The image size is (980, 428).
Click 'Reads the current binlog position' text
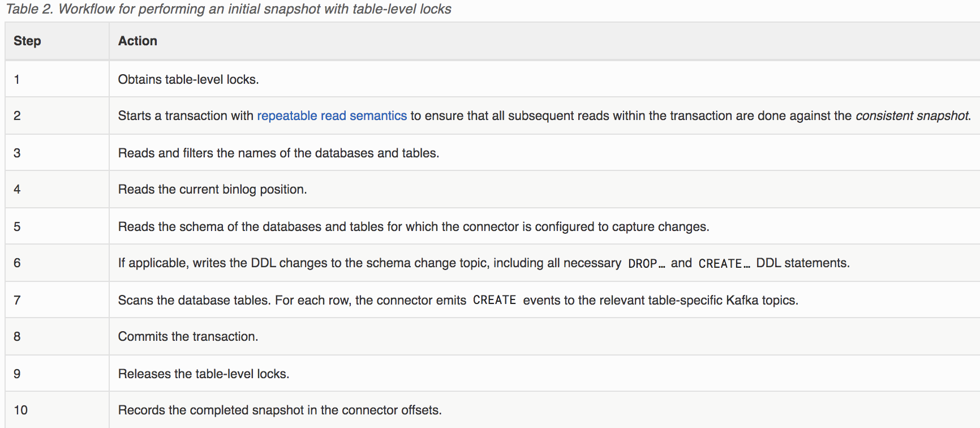(212, 189)
